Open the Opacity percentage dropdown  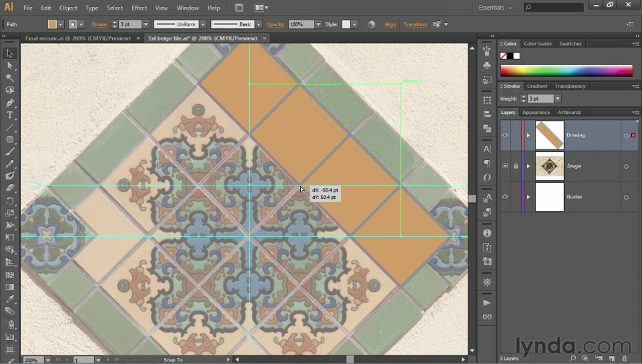318,24
